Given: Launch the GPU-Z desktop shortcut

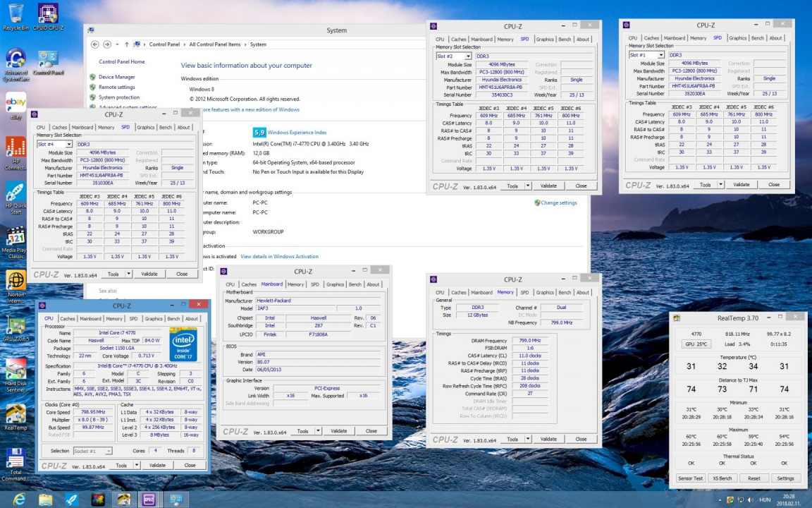Looking at the screenshot, I should [x=16, y=328].
